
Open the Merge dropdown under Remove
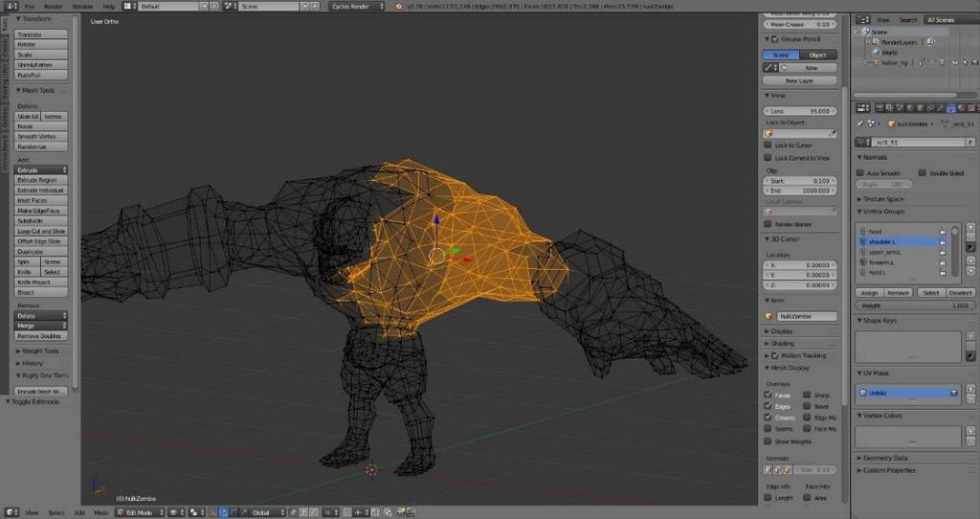click(40, 326)
